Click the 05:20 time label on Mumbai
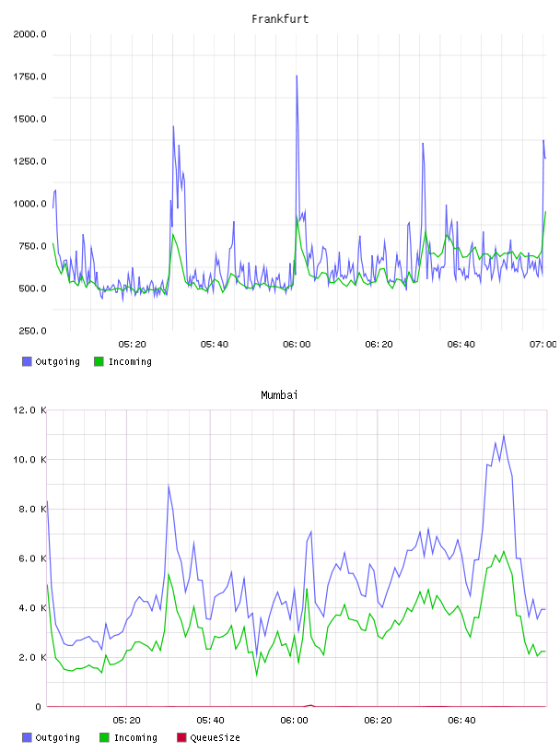Screen dimensions: 560x752 (126, 721)
